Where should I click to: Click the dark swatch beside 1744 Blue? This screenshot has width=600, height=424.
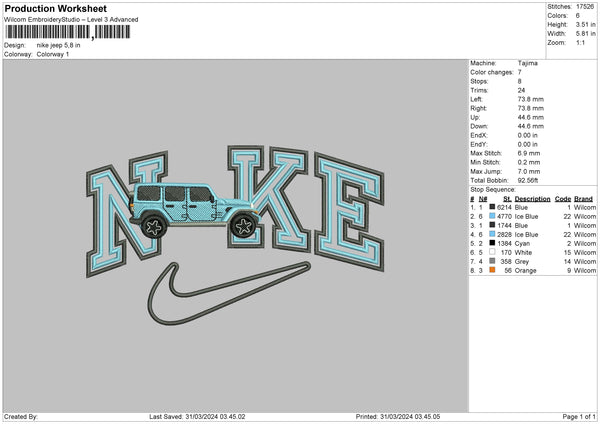pos(492,225)
